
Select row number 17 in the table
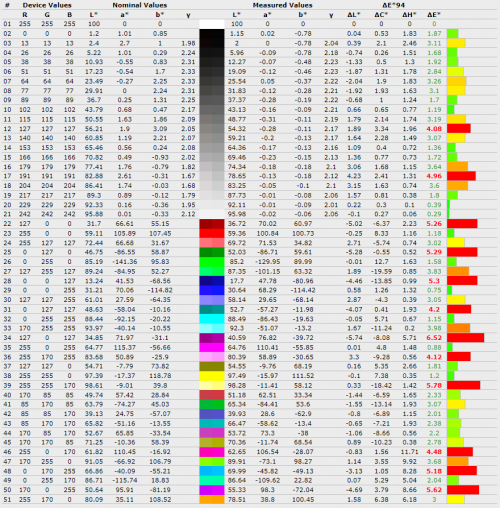point(7,176)
